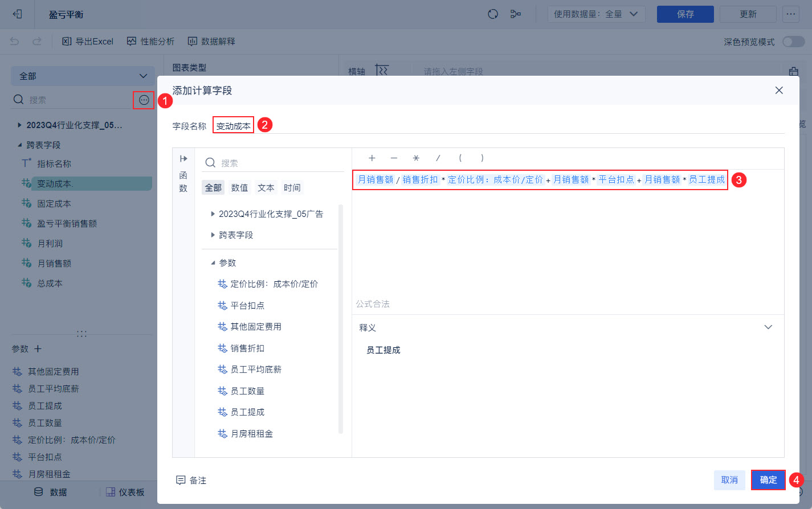Viewport: 812px width, 509px height.
Task: Click the 取消 button
Action: tap(729, 480)
